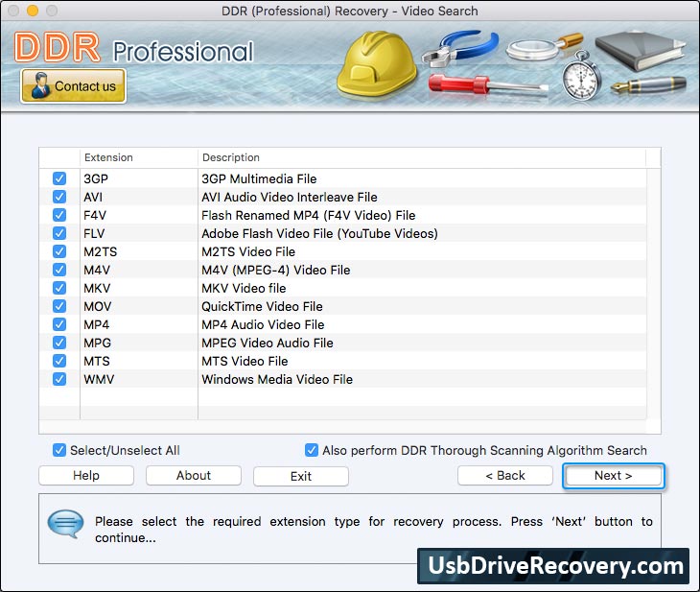Toggle the MPG extension checkbox
Image resolution: width=700 pixels, height=592 pixels.
[x=59, y=343]
